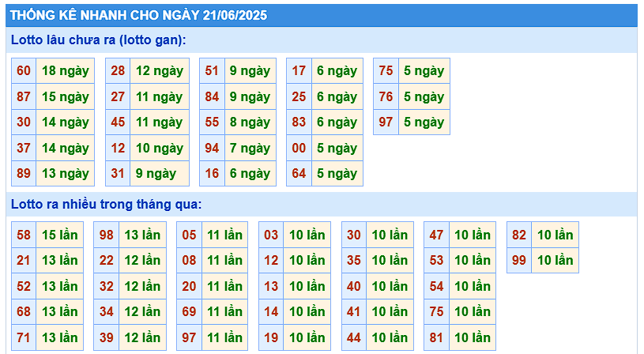Select frequent number 82

(x=519, y=235)
